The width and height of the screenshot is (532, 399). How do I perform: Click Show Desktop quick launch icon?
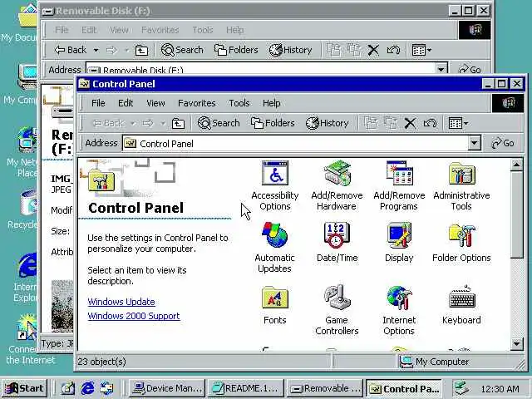67,388
